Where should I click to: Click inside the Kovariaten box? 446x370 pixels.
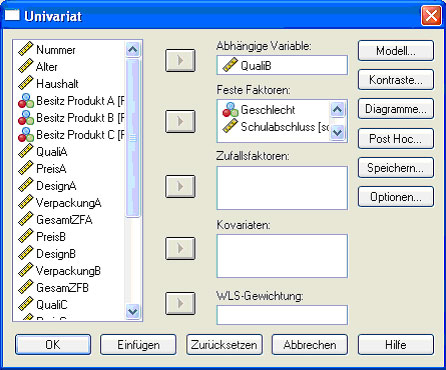click(282, 256)
